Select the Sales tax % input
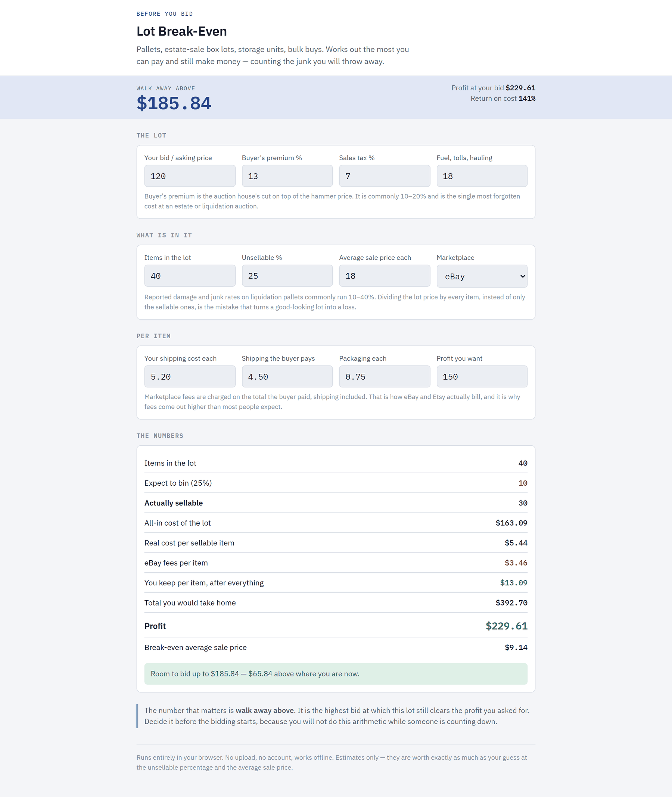The width and height of the screenshot is (672, 797). pos(385,176)
